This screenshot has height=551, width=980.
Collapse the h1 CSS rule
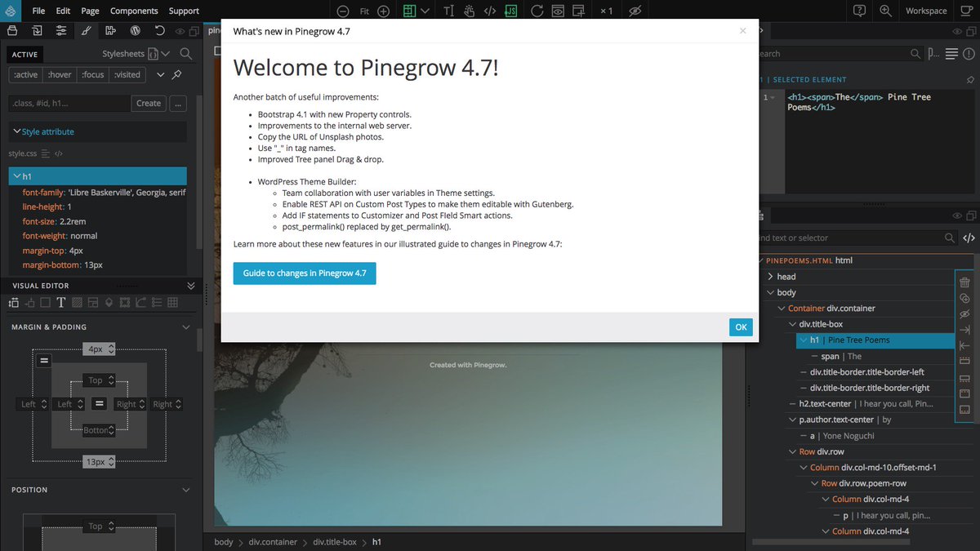pos(16,176)
